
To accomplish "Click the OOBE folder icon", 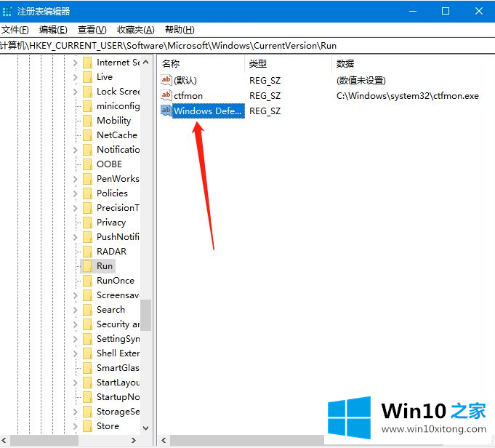I will click(87, 164).
